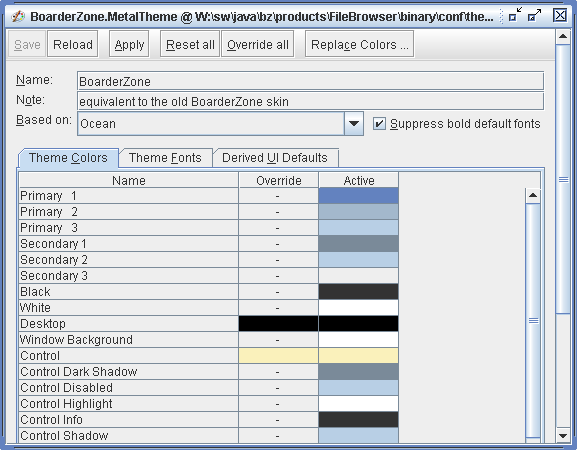The image size is (577, 450).
Task: Click the color table scrollbar up arrow
Action: click(x=533, y=195)
